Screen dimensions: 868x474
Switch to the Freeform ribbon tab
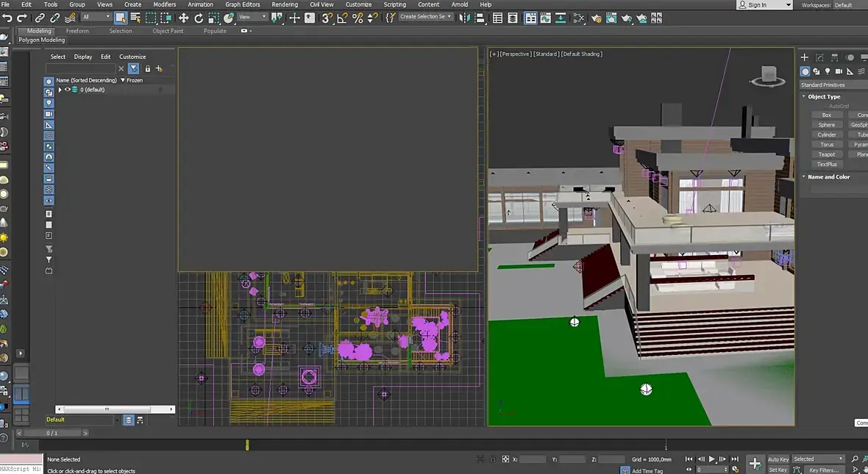tap(77, 31)
